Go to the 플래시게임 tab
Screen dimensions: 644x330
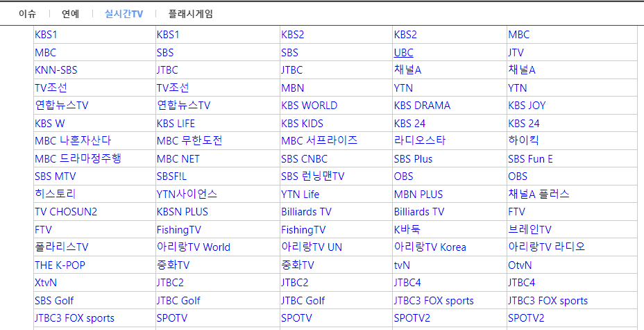[191, 14]
